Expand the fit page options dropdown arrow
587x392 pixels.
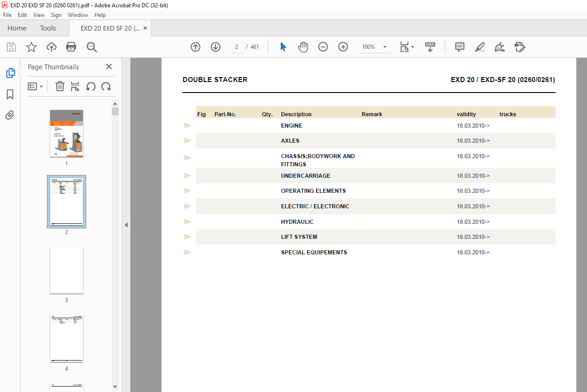[412, 47]
